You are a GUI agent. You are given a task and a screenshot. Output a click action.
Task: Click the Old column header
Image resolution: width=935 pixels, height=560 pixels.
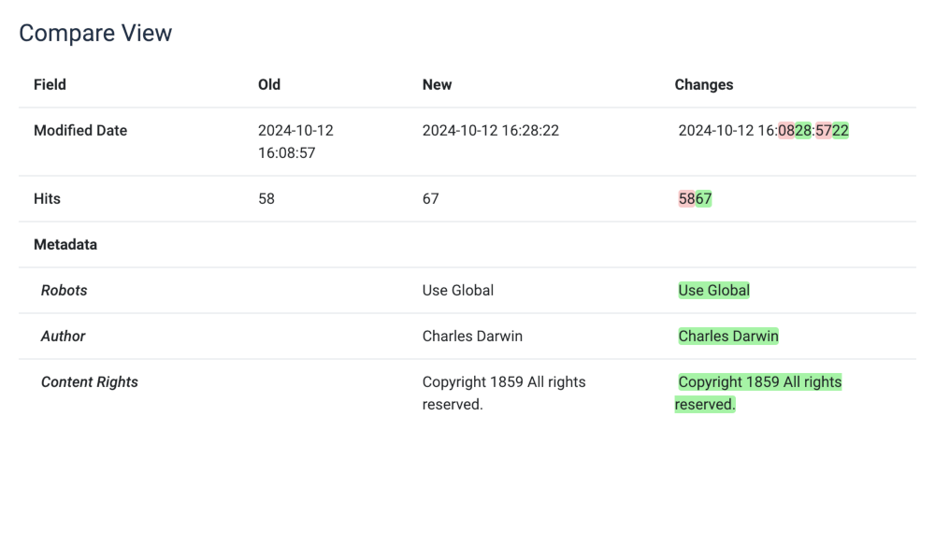click(x=269, y=84)
